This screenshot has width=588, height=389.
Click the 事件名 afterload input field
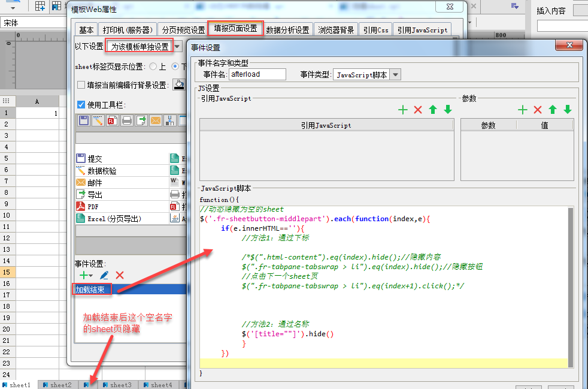[x=257, y=74]
